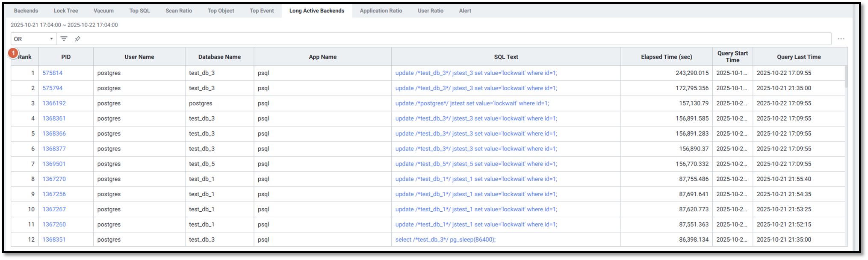Go to the Alert tab
Viewport: 868px width, 260px height.
coord(465,11)
